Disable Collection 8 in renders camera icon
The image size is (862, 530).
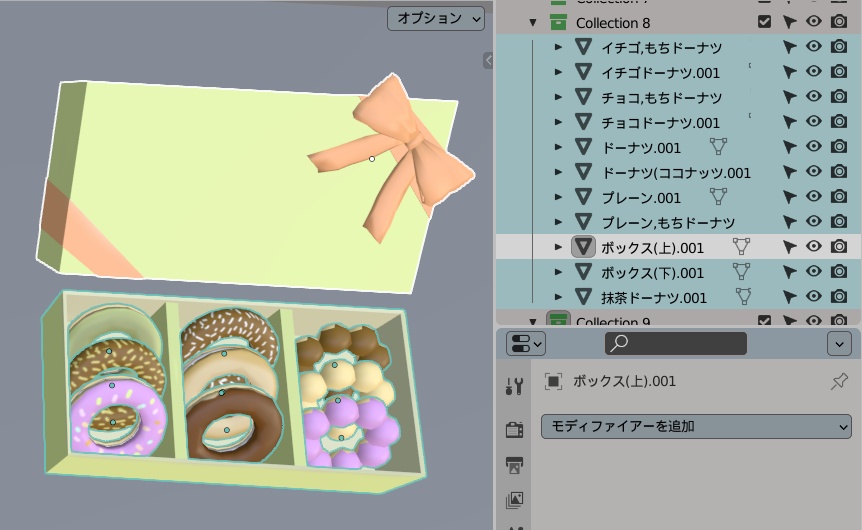pyautogui.click(x=838, y=21)
